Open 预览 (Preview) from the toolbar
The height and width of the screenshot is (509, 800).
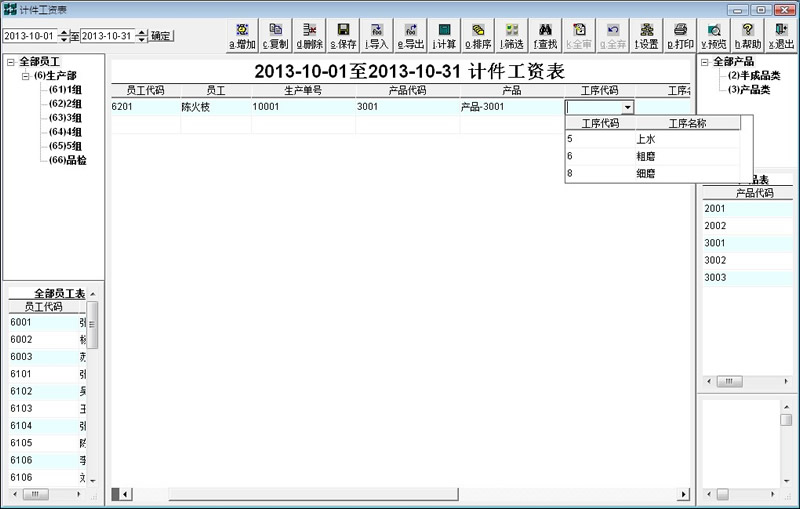714,36
